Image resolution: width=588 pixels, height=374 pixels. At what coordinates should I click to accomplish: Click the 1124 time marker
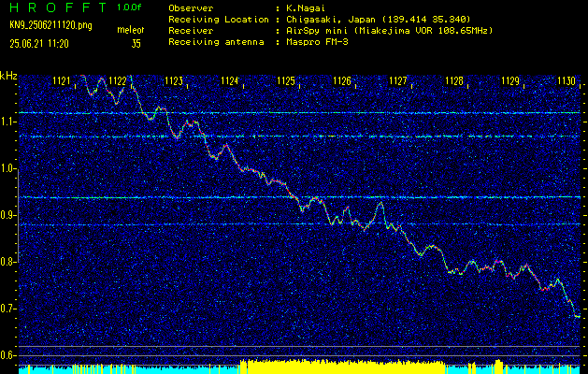tap(230, 80)
